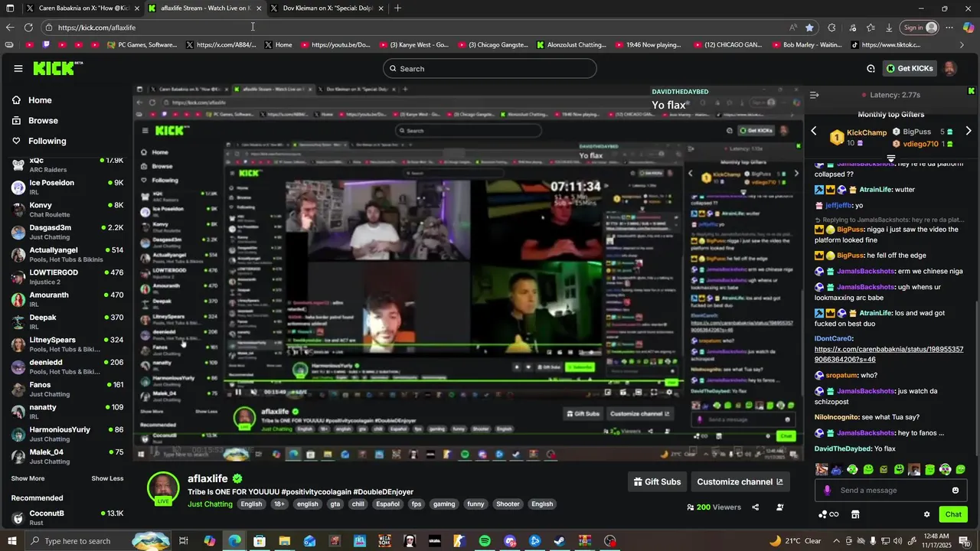
Task: Open Amouranth channel in sidebar
Action: [67, 299]
